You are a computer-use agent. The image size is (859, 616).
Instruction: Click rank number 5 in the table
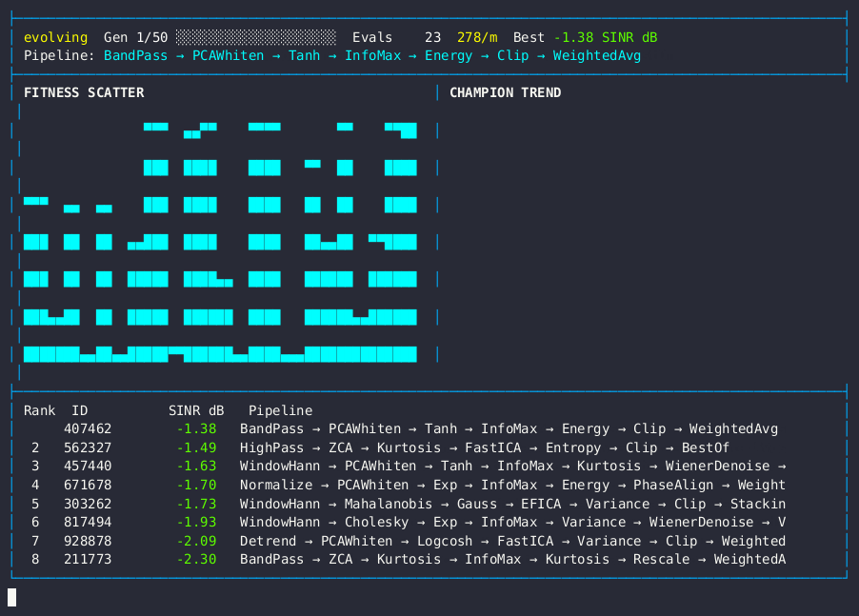(x=35, y=504)
